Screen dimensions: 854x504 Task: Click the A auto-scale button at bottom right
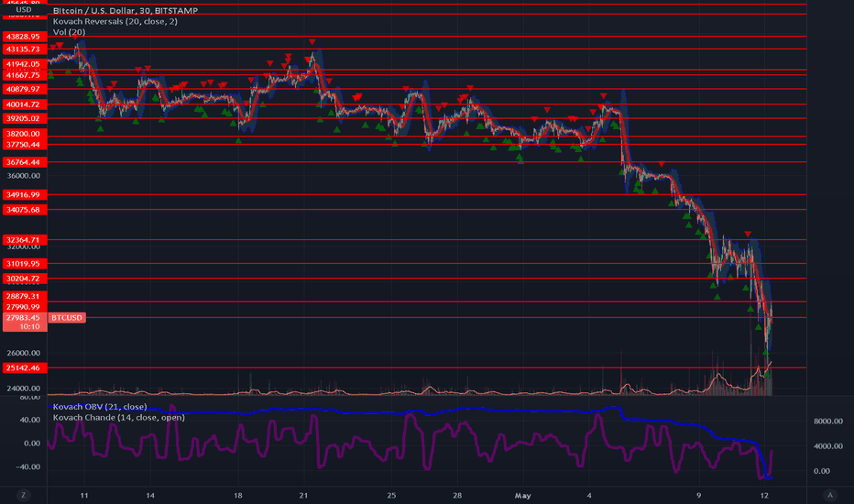tap(830, 495)
